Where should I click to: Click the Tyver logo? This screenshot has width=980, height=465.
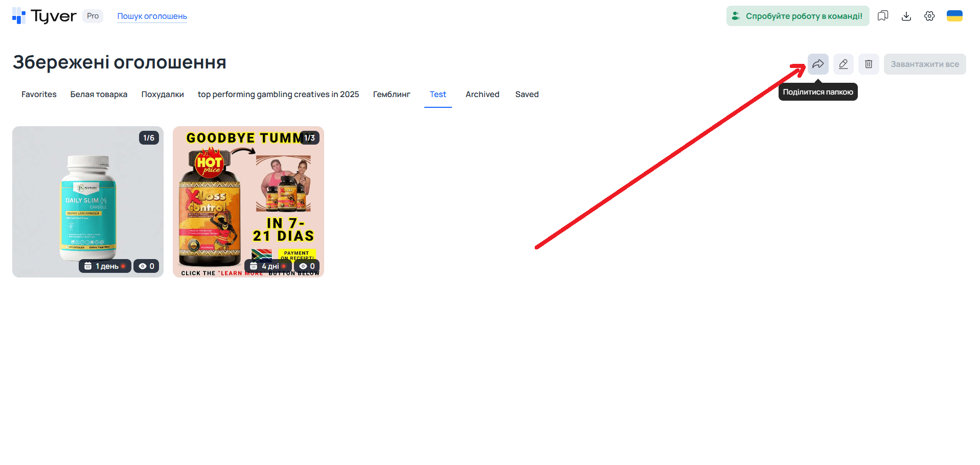tap(44, 16)
